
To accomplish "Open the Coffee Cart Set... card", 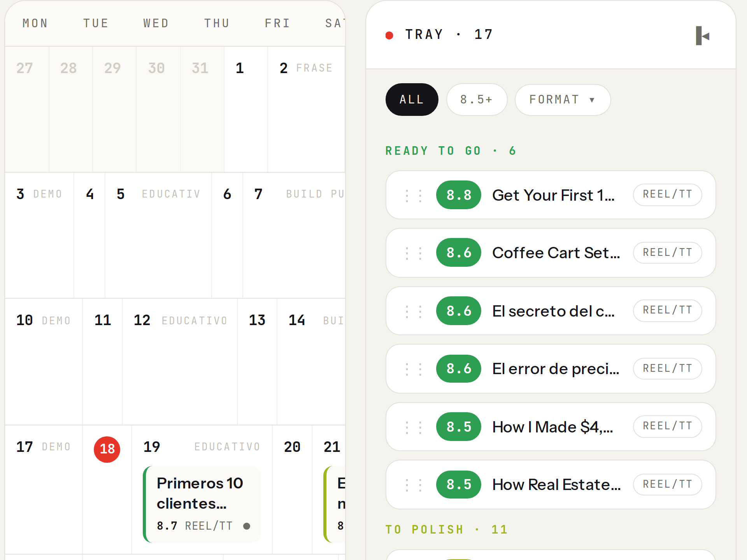I will [551, 253].
